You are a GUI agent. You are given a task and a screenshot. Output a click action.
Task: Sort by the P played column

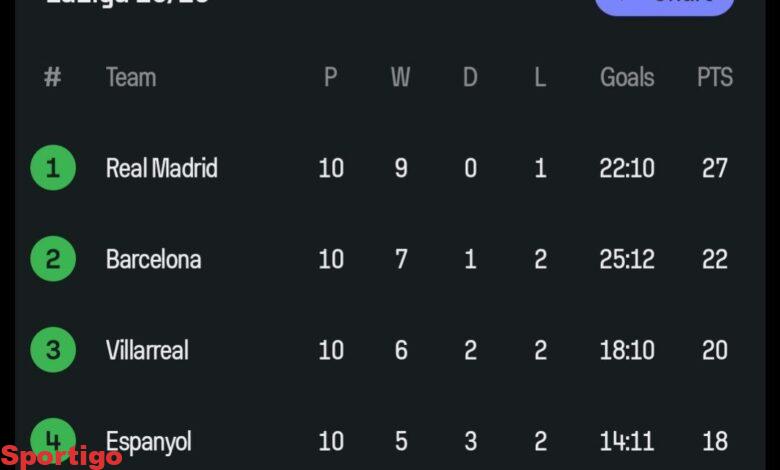point(331,77)
